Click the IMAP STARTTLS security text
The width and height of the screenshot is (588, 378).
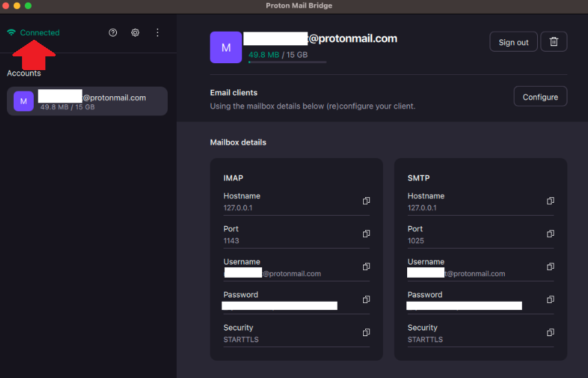(x=241, y=340)
